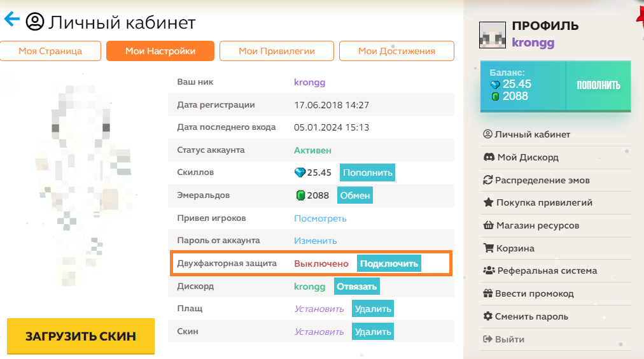Click Пополнить button in Скиллов row
This screenshot has width=644, height=359.
(x=368, y=172)
